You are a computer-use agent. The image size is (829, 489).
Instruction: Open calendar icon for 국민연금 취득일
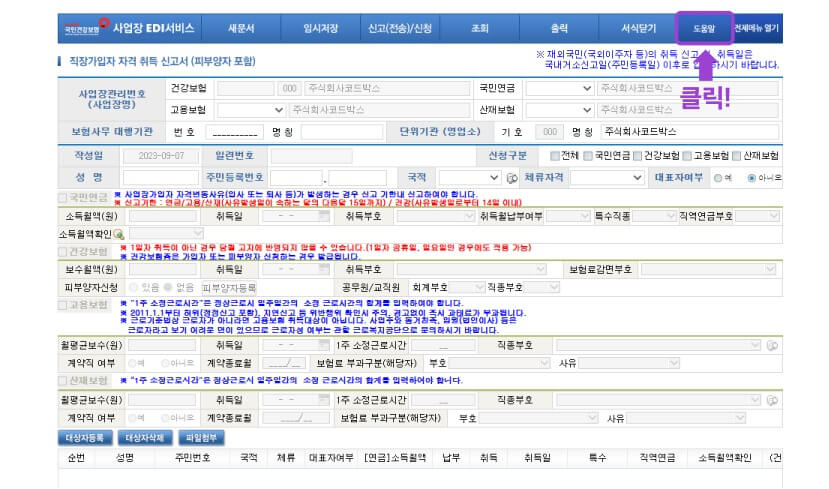(326, 215)
